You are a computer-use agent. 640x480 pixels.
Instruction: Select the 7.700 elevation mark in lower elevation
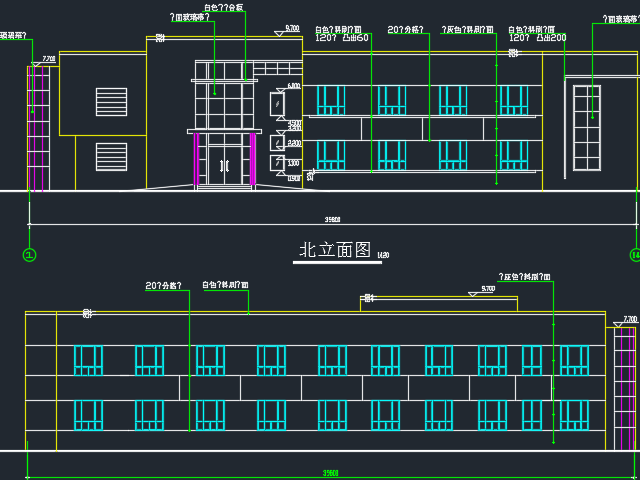[x=629, y=320]
